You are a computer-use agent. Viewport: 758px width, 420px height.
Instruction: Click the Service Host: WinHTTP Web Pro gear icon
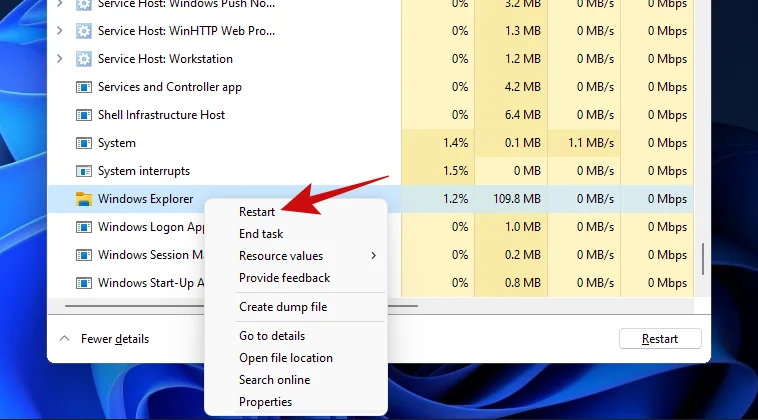tap(84, 31)
